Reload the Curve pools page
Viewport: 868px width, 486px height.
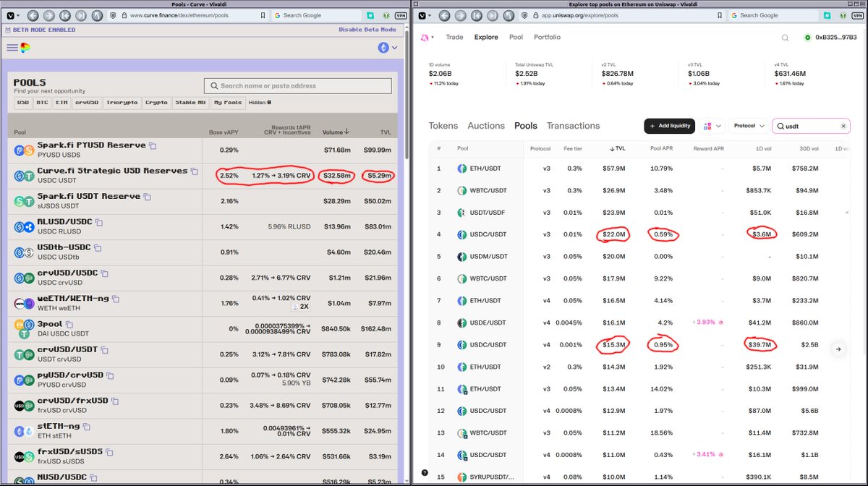(x=98, y=15)
